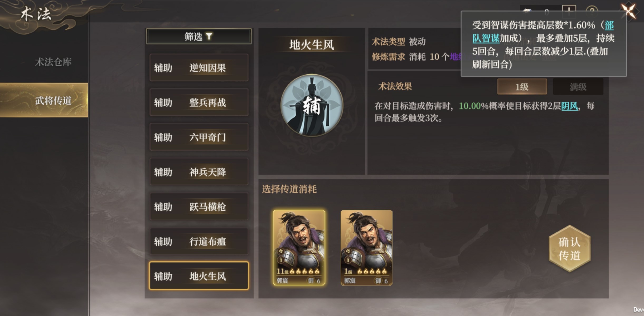Click the 确认传道 confirm button
The image size is (644, 316).
click(570, 249)
